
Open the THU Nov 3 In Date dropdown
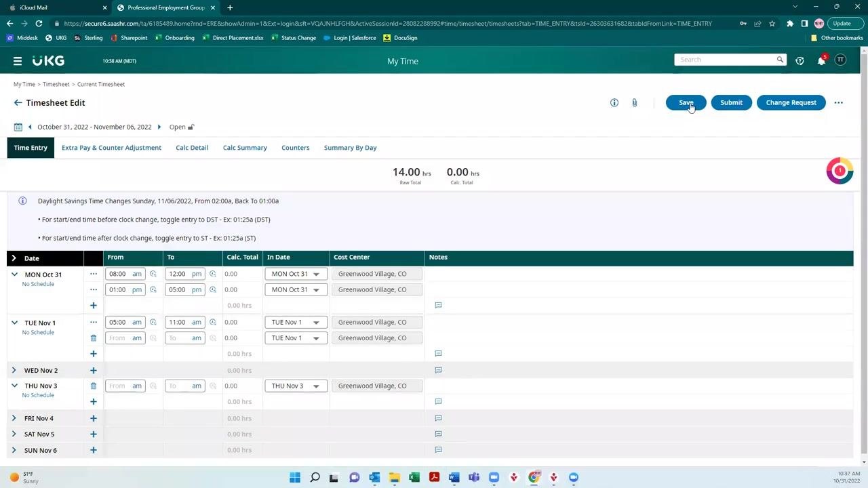pyautogui.click(x=296, y=386)
